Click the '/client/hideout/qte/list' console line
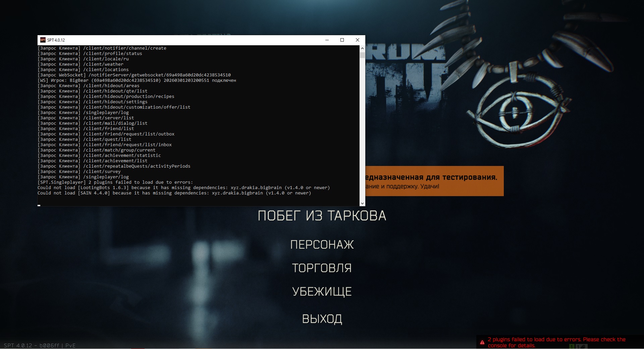Image resolution: width=644 pixels, height=349 pixels. [x=93, y=91]
